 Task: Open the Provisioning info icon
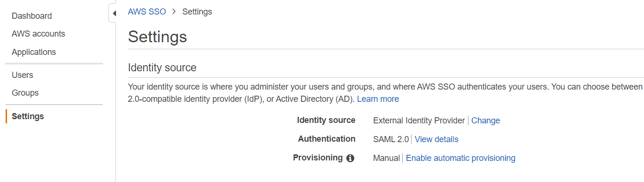[350, 159]
